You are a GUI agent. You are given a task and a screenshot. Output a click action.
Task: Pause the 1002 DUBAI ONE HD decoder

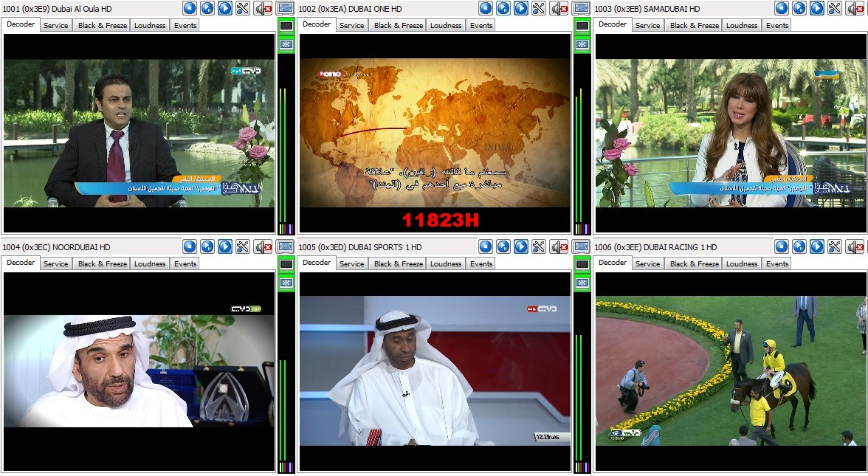click(503, 8)
